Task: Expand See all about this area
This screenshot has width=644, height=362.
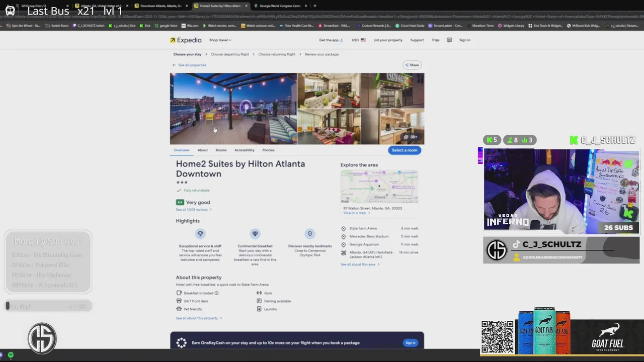Action: tap(360, 264)
